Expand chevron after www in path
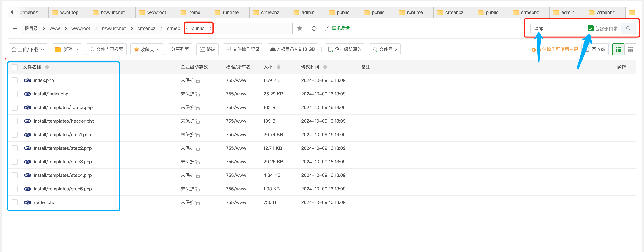This screenshot has height=252, width=644. click(66, 28)
